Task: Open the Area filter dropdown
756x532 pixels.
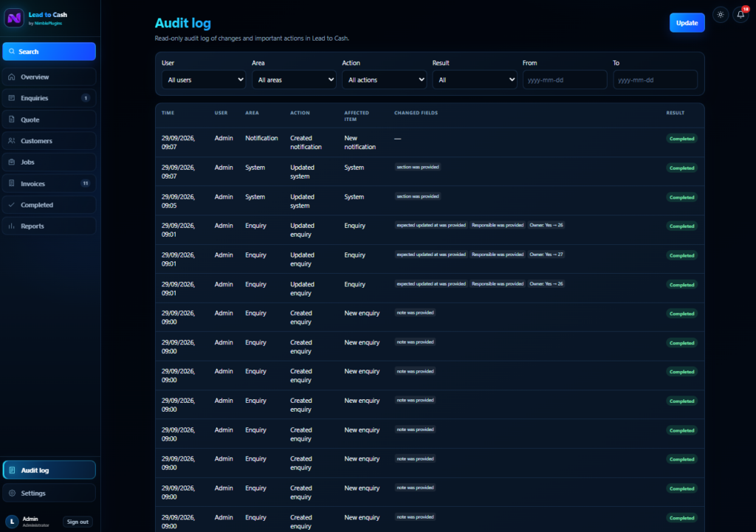Action: click(x=294, y=80)
